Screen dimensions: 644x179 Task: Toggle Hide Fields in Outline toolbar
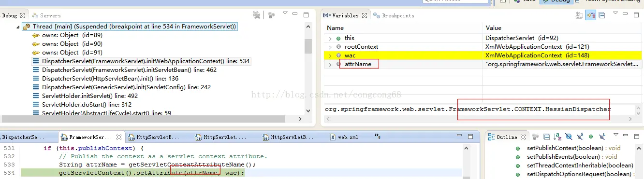[569, 137]
